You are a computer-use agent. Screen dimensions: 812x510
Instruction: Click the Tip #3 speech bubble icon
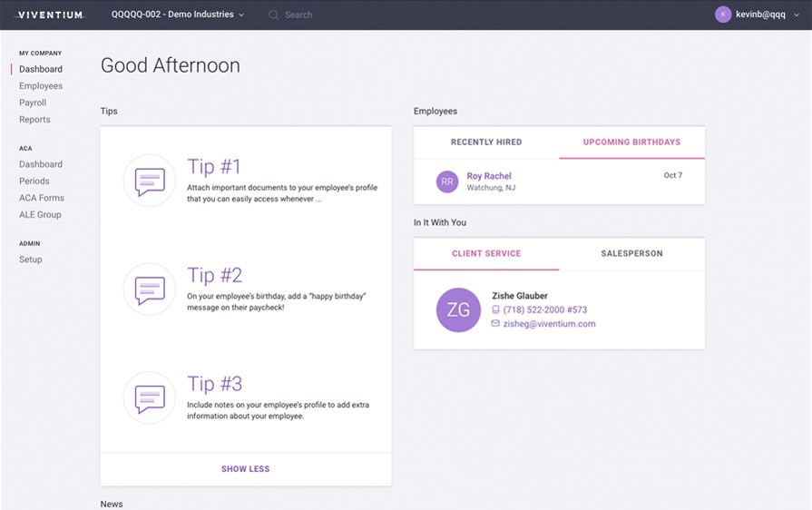coord(150,398)
